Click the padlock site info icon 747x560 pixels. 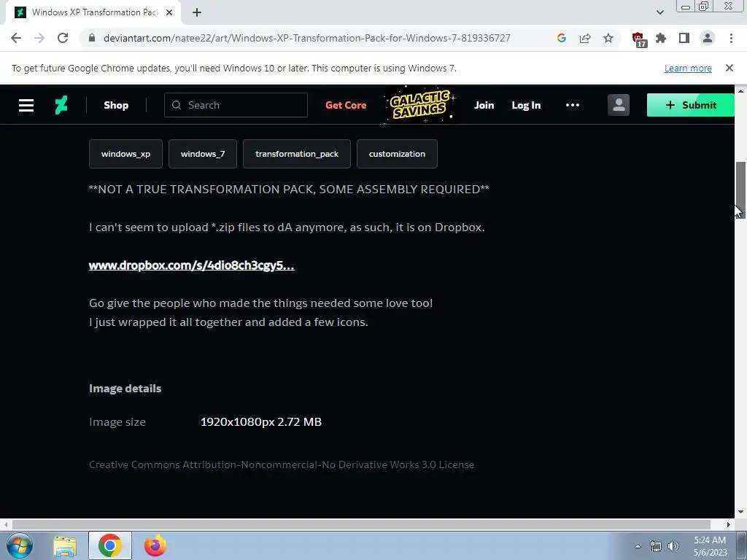coord(92,38)
